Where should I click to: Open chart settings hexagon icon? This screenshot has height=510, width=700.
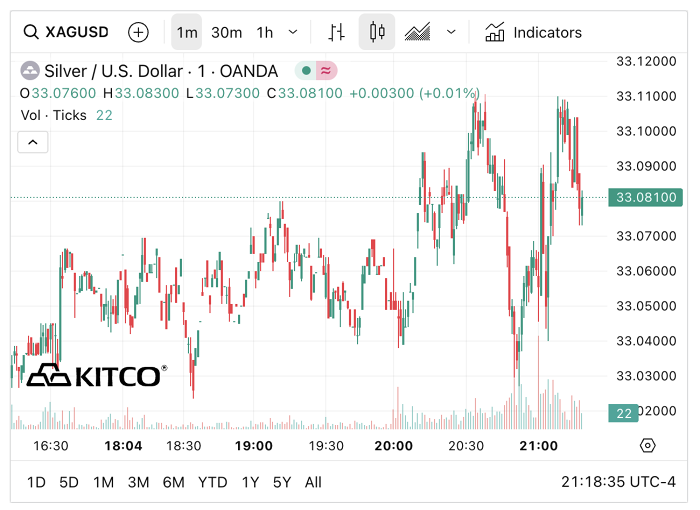pos(647,445)
